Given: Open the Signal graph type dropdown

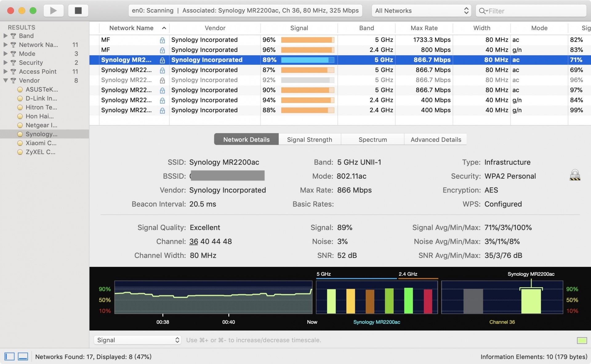Looking at the screenshot, I should click(x=138, y=340).
